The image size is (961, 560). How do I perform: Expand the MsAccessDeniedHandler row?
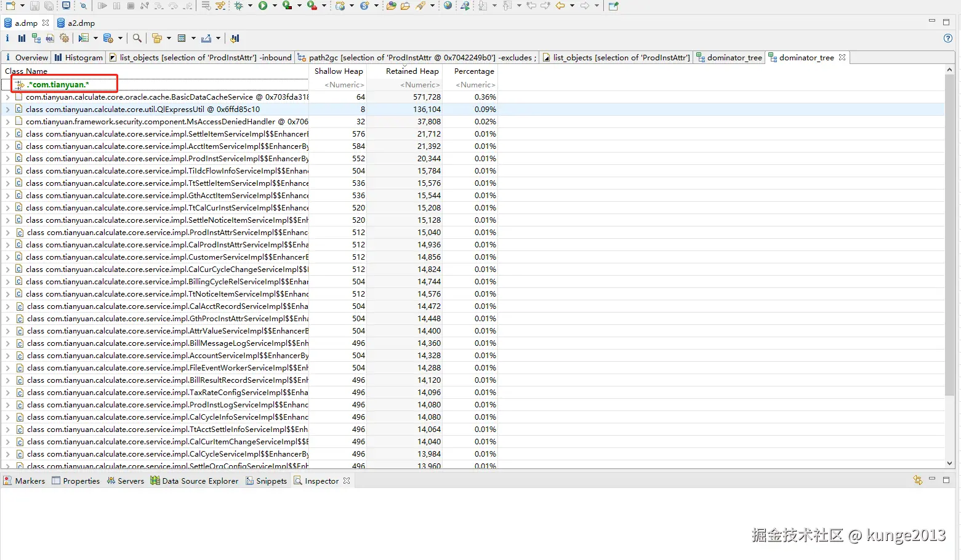pos(7,121)
